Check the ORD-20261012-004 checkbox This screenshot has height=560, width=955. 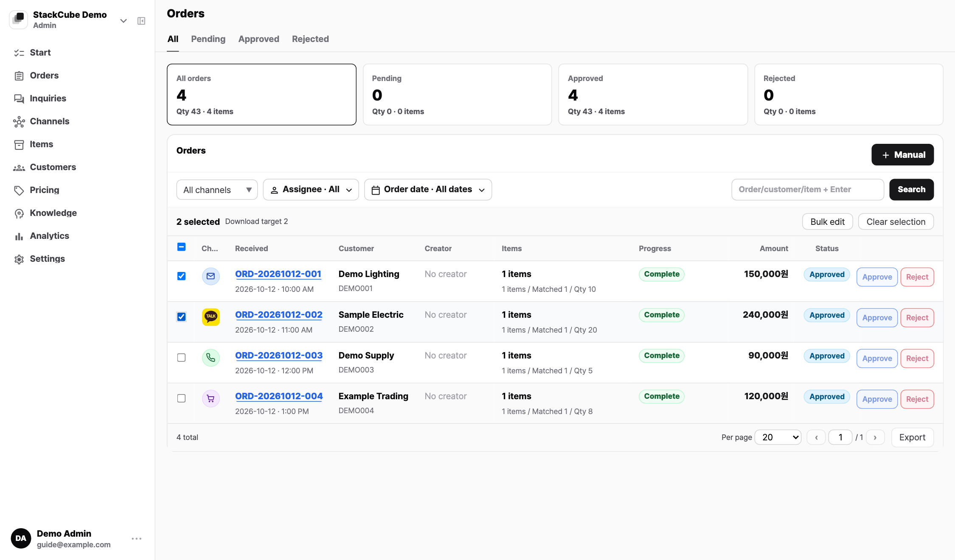coord(181,398)
